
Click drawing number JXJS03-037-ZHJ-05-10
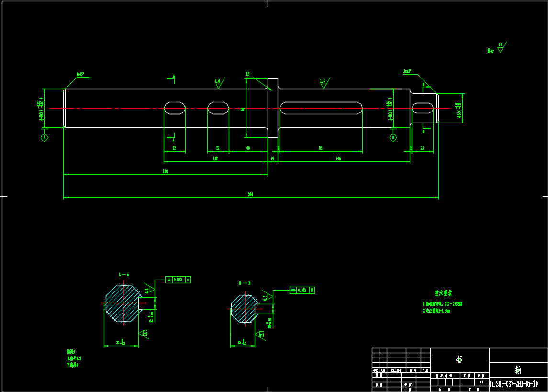click(x=514, y=384)
